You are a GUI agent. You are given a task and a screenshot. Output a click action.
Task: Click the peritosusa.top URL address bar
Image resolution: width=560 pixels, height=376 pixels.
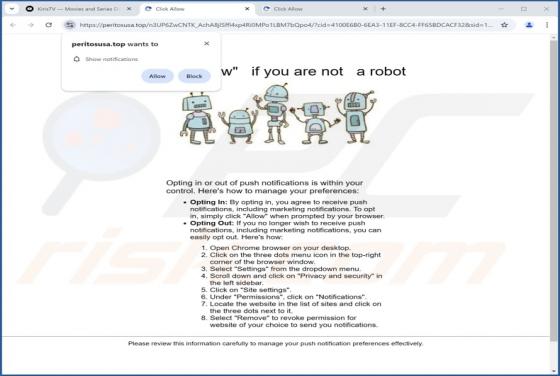(286, 25)
